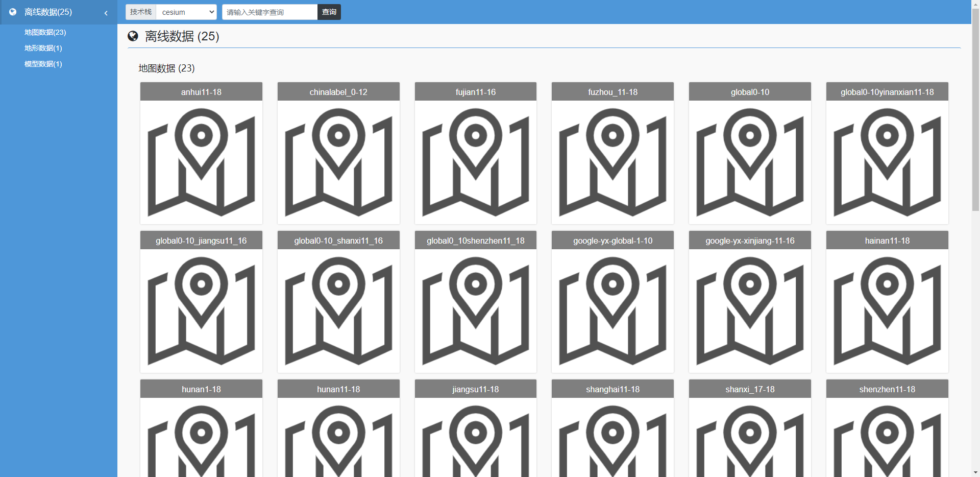Open the global0-10_shanxi11_16 map icon
The width and height of the screenshot is (980, 477).
338,311
